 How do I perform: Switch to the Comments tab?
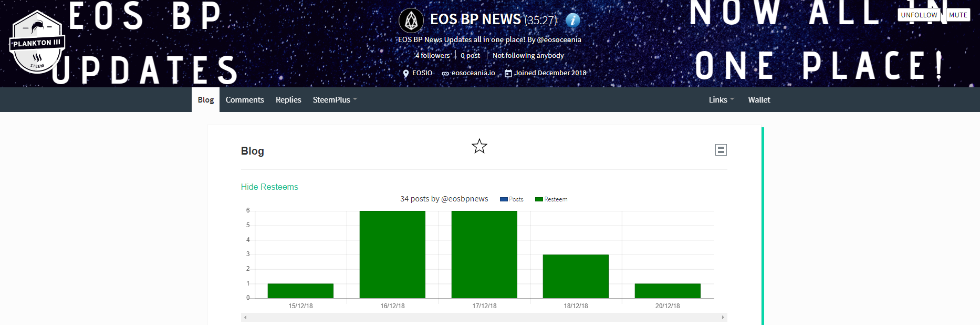coord(245,100)
